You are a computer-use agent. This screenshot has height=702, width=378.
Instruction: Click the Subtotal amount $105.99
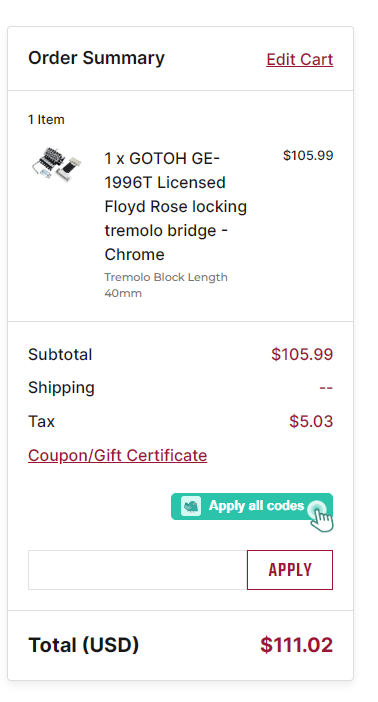click(x=302, y=354)
